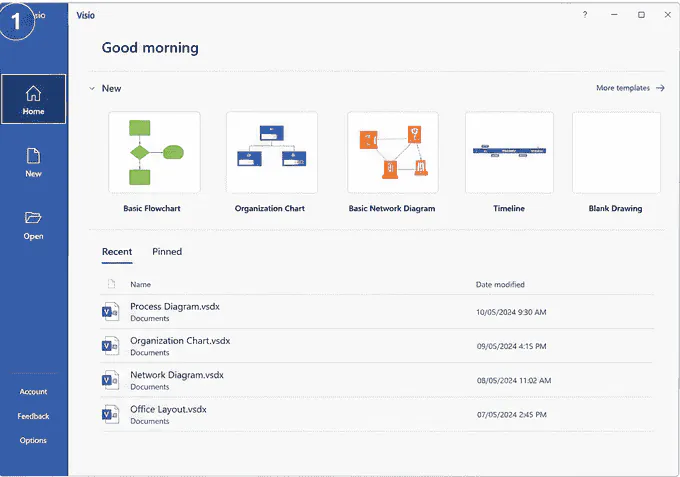Viewport: 680px width, 477px height.
Task: Click date 10/05/2024 9:30 AM
Action: [511, 312]
